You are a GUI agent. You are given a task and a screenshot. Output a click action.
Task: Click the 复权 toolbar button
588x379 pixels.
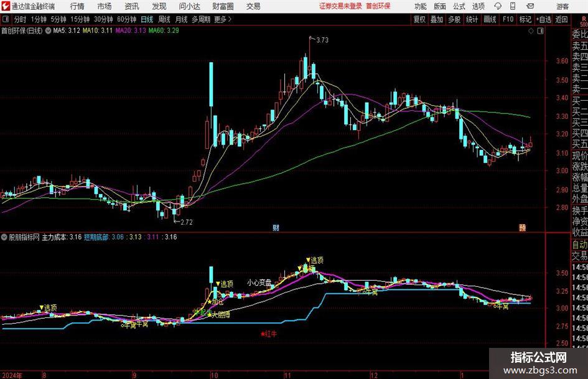[419, 19]
